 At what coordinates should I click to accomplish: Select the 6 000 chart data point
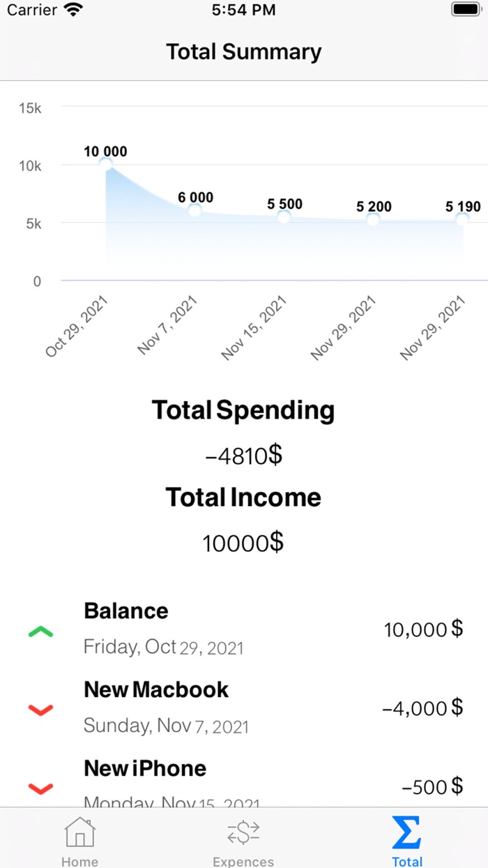point(195,210)
